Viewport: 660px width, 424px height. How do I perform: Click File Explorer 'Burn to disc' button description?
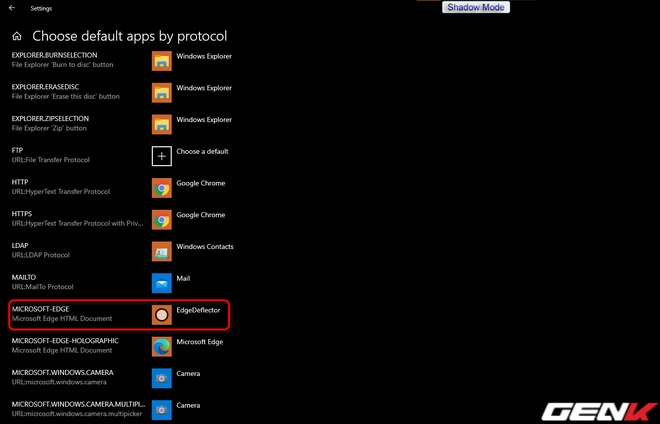point(63,64)
